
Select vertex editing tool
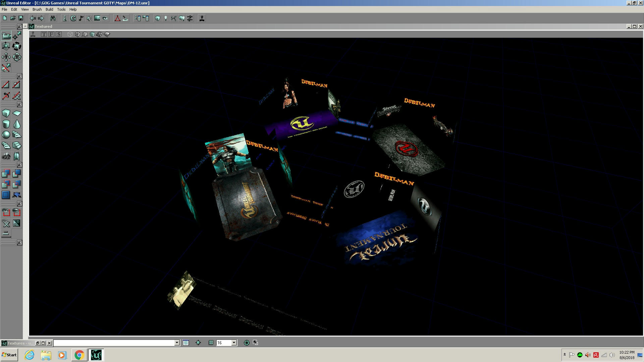pyautogui.click(x=17, y=36)
